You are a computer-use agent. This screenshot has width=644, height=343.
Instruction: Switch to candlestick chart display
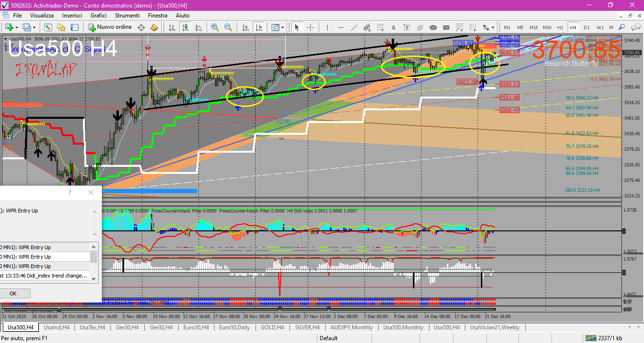185,27
